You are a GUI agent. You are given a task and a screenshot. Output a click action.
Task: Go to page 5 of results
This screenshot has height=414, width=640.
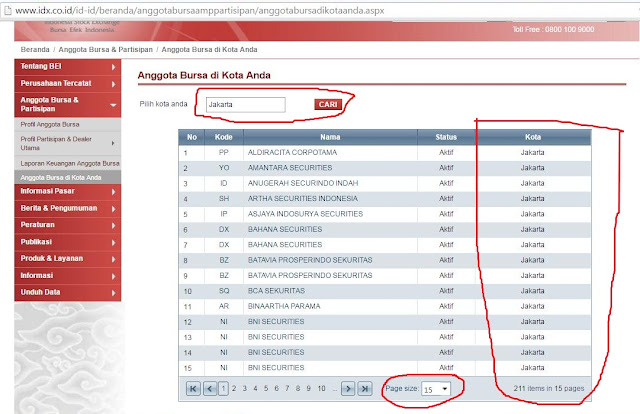266,388
